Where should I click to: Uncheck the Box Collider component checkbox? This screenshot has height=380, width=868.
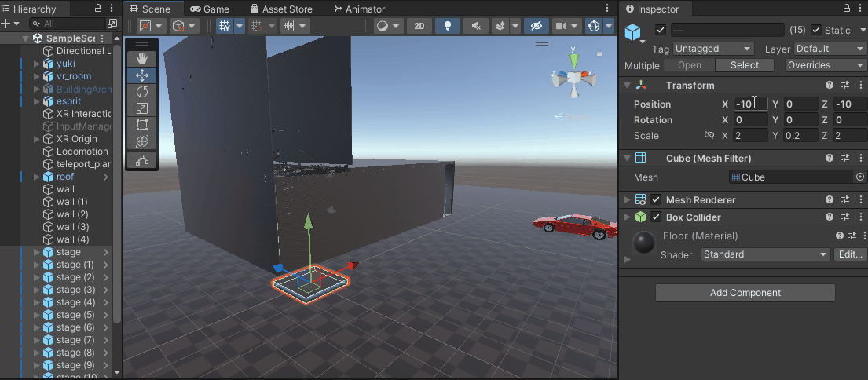click(656, 217)
